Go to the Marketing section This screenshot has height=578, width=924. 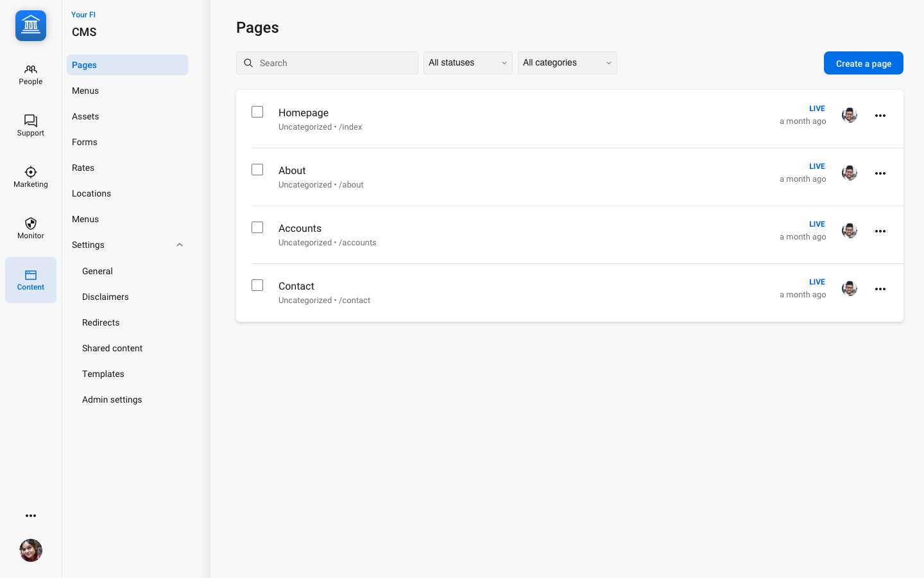point(31,177)
